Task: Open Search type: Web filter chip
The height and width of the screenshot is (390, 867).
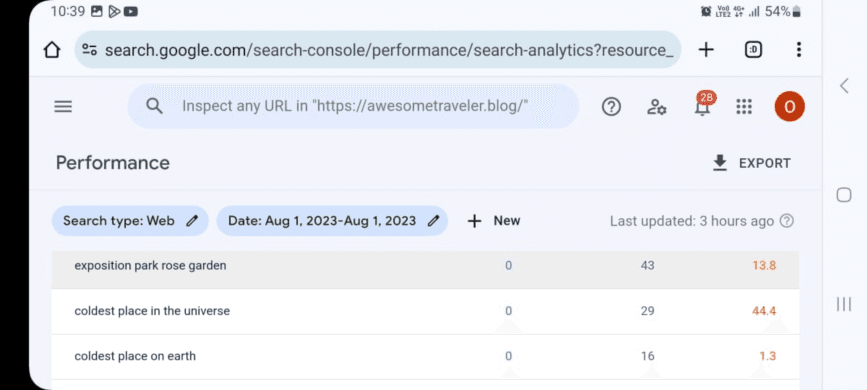Action: [130, 221]
